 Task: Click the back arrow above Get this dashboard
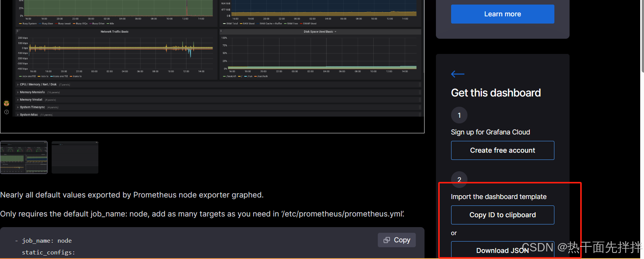[x=458, y=74]
